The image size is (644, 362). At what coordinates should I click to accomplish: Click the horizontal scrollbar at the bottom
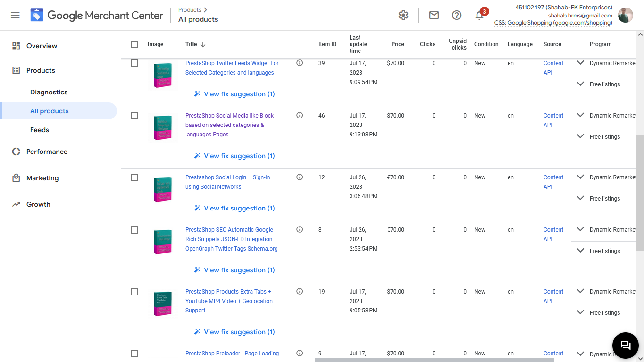coord(434,360)
